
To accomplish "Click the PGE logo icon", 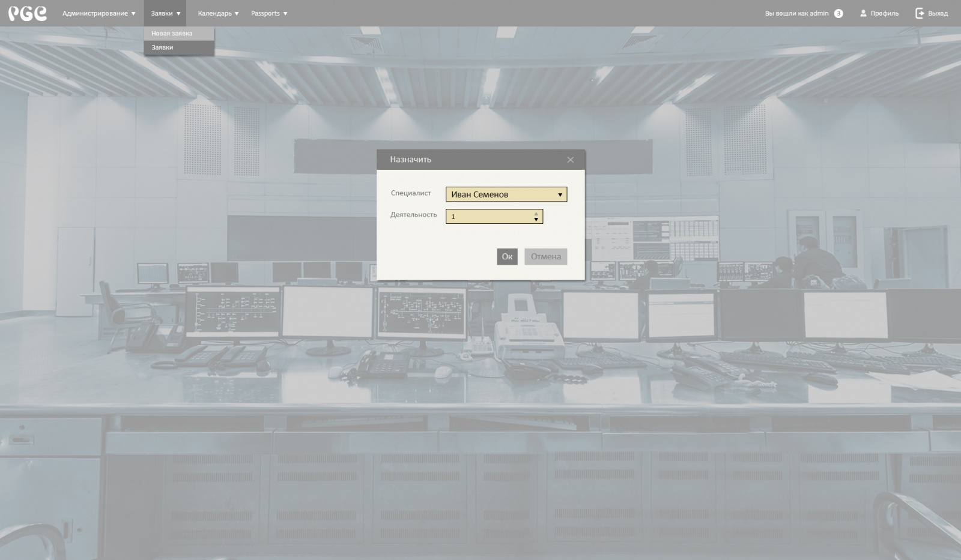I will click(27, 13).
